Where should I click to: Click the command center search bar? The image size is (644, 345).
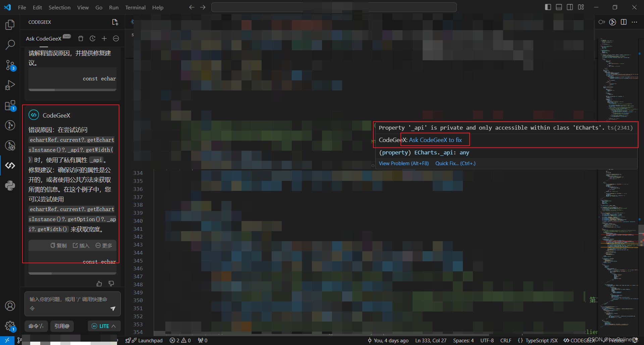(334, 7)
